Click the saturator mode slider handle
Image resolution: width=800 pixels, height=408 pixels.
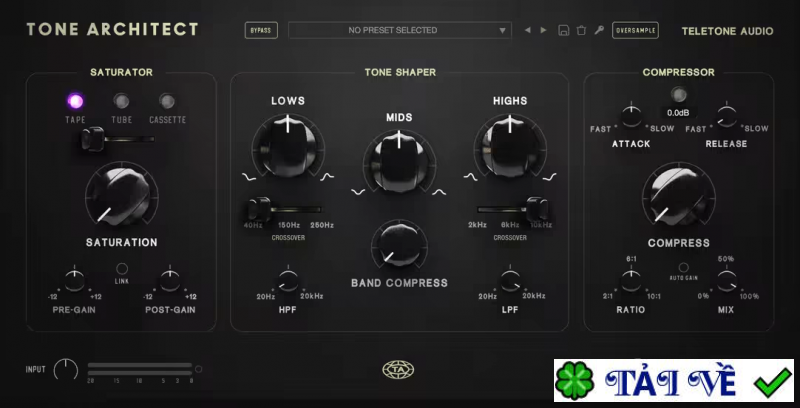93,139
